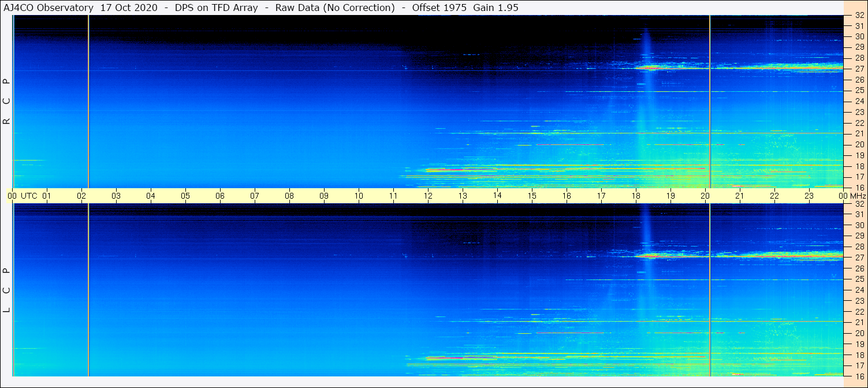The height and width of the screenshot is (388, 868).
Task: Click the 20 MHz label on LCP scale
Action: 859,333
